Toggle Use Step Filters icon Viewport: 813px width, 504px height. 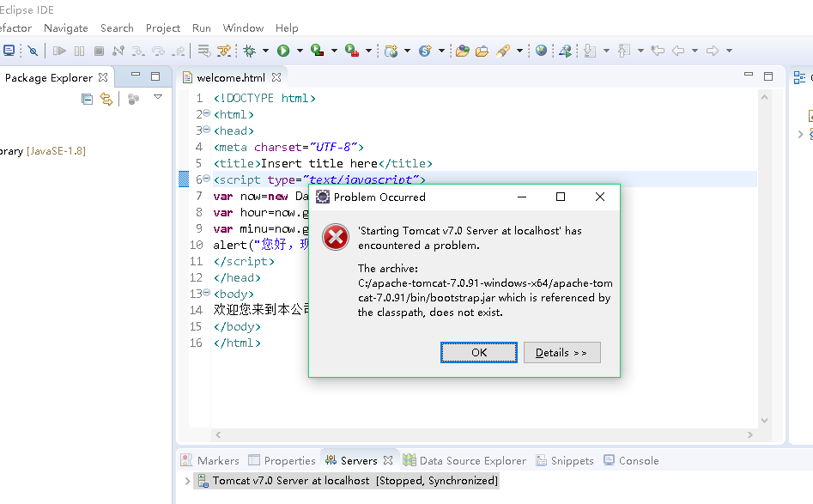point(224,51)
